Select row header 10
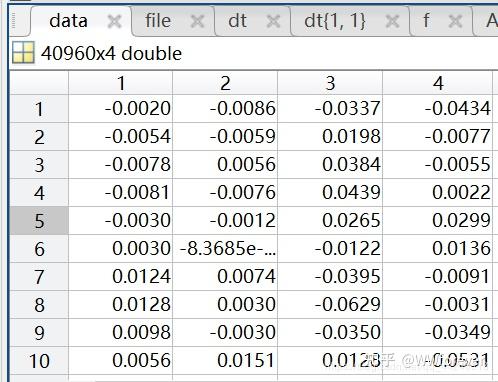The width and height of the screenshot is (498, 382). (39, 361)
